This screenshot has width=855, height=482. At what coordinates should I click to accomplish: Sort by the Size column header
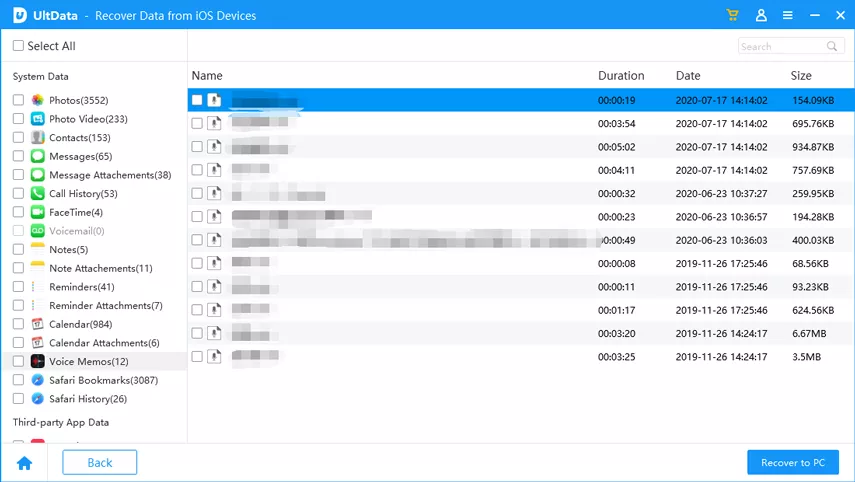click(x=801, y=75)
